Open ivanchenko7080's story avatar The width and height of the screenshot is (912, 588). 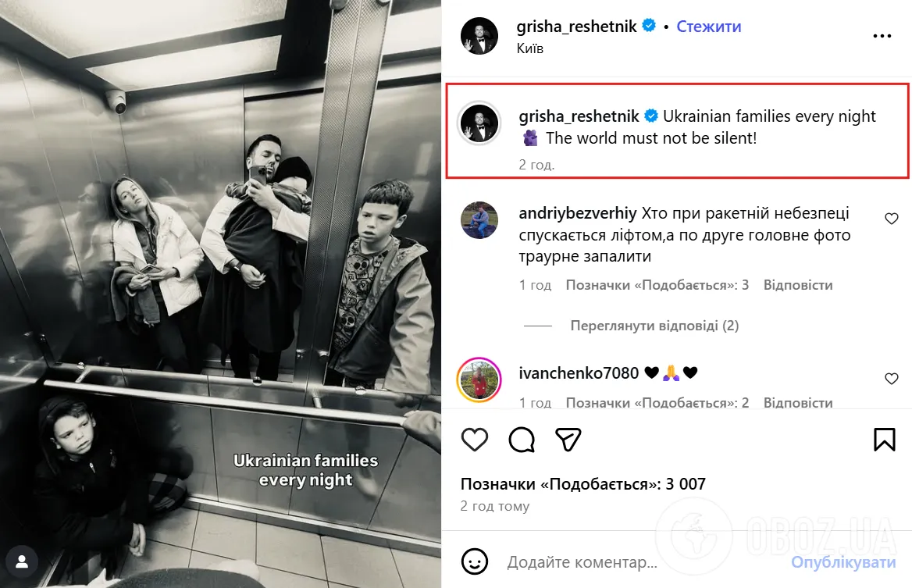479,380
